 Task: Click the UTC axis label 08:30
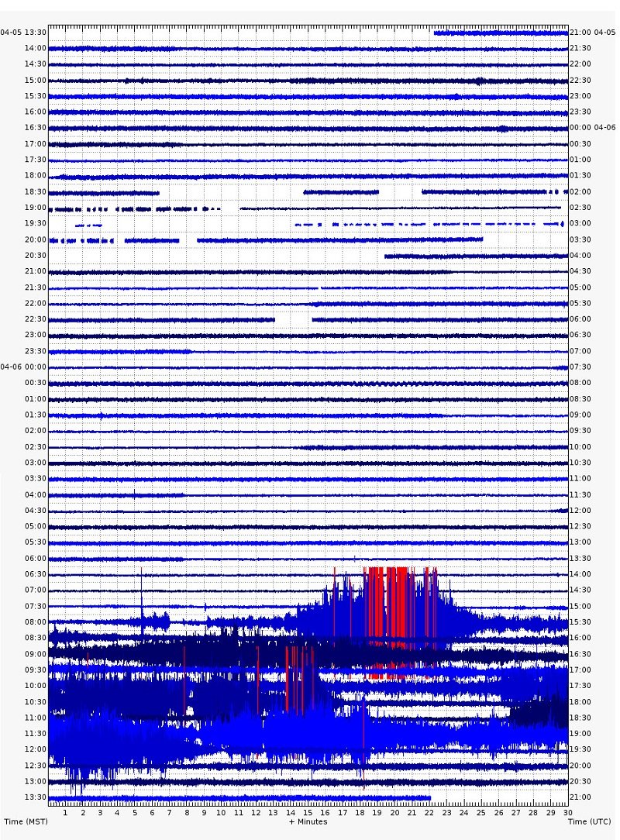(x=580, y=398)
